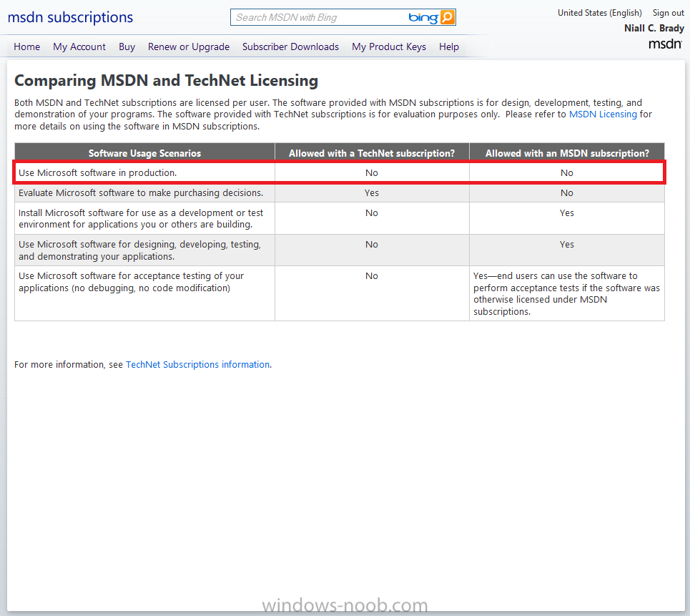
Task: Follow the MSDN Licensing link
Action: coord(603,114)
